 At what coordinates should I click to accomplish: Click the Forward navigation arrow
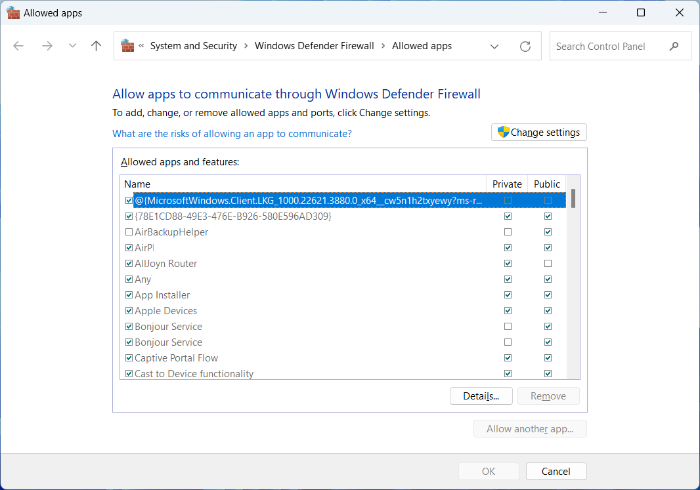[x=46, y=46]
